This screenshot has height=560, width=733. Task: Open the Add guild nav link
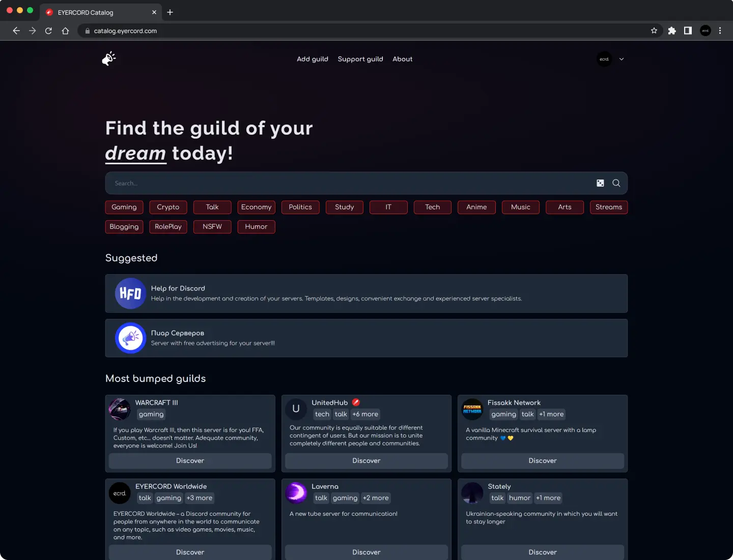[x=313, y=59]
